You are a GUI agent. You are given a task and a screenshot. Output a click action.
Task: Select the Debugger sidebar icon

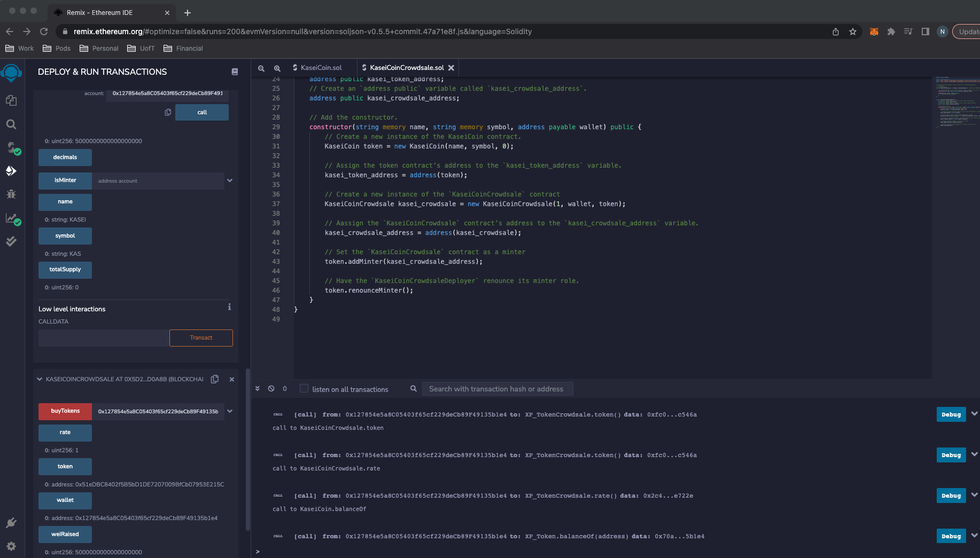point(11,194)
